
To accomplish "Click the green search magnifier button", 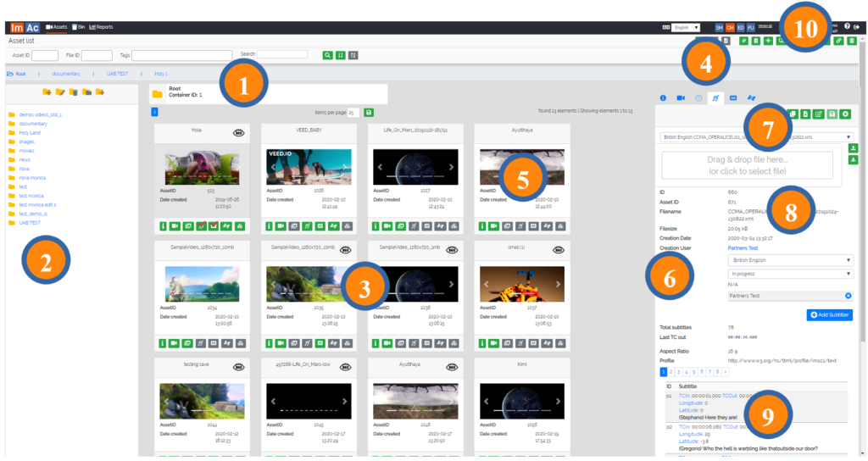I will (327, 55).
